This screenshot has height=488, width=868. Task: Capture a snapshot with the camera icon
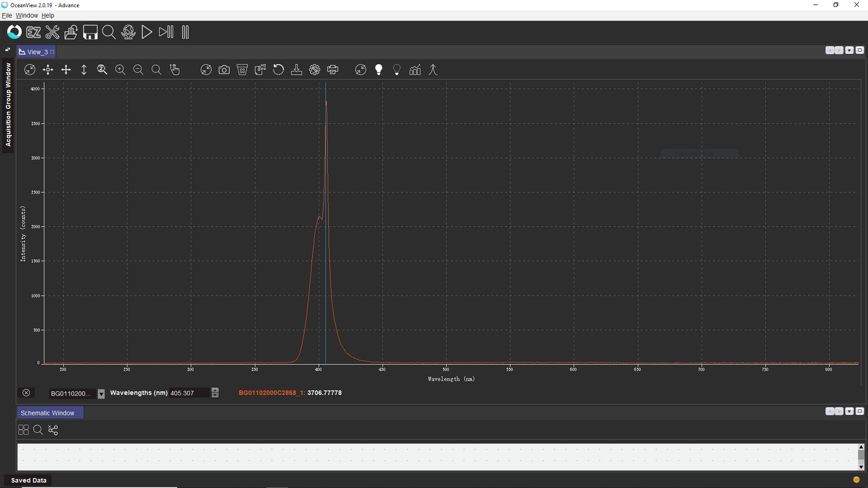(x=224, y=70)
